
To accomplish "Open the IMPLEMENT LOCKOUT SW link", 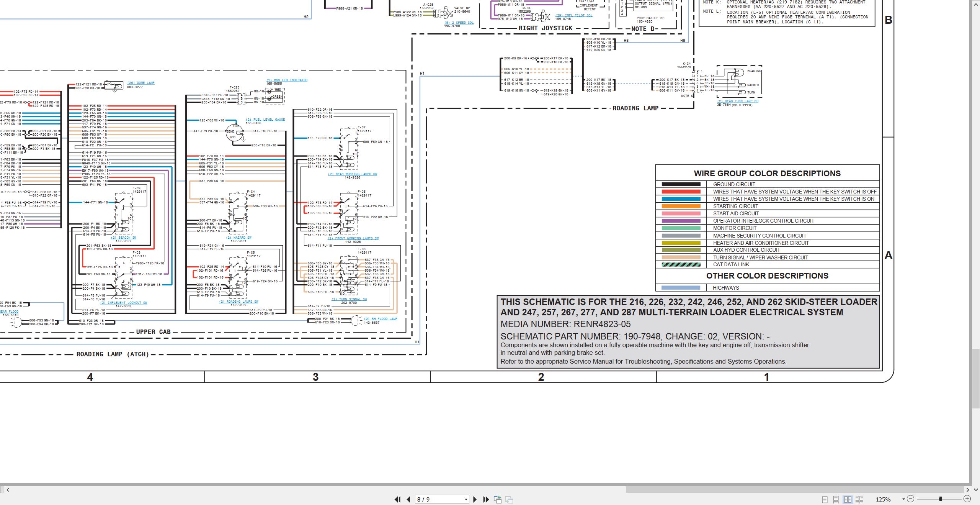I will point(124,303).
